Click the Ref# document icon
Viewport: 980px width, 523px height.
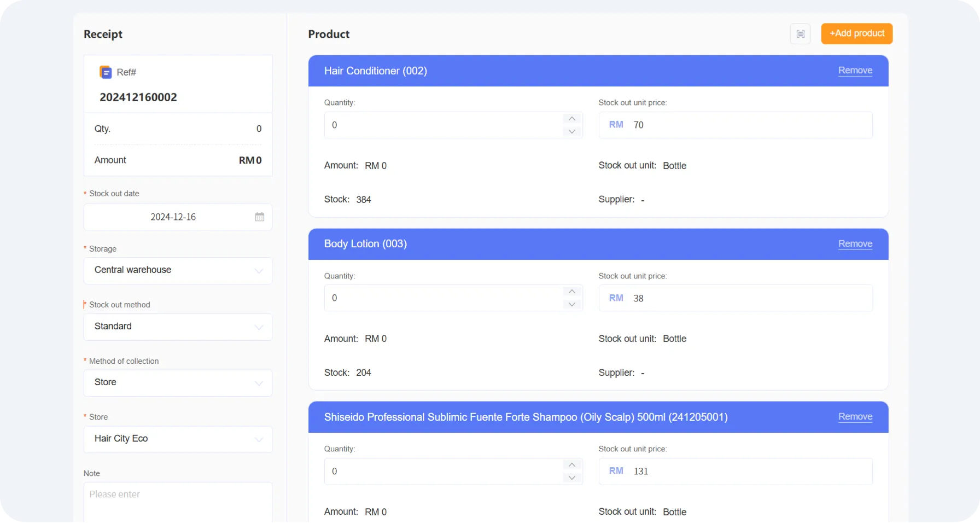pyautogui.click(x=104, y=72)
